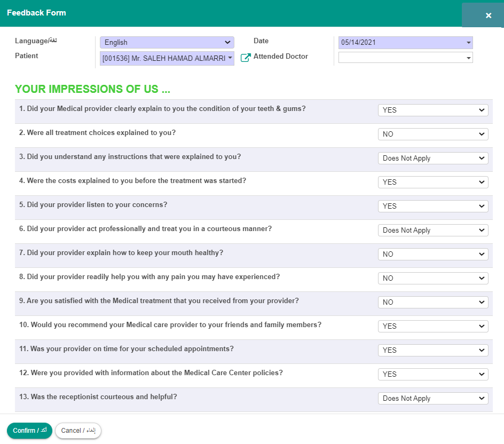Click question text '2. Were all treatment choices explained'
This screenshot has width=504, height=444.
97,133
